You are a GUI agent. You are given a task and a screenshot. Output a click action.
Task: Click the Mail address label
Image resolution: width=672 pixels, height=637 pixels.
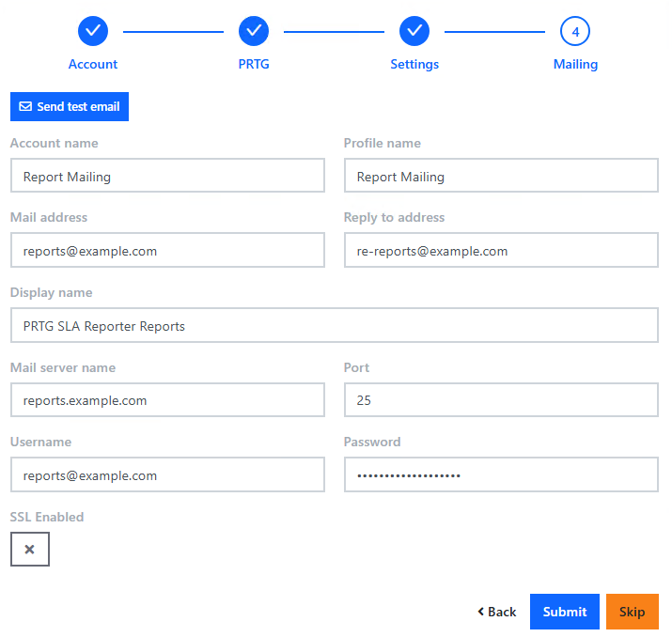click(x=49, y=217)
